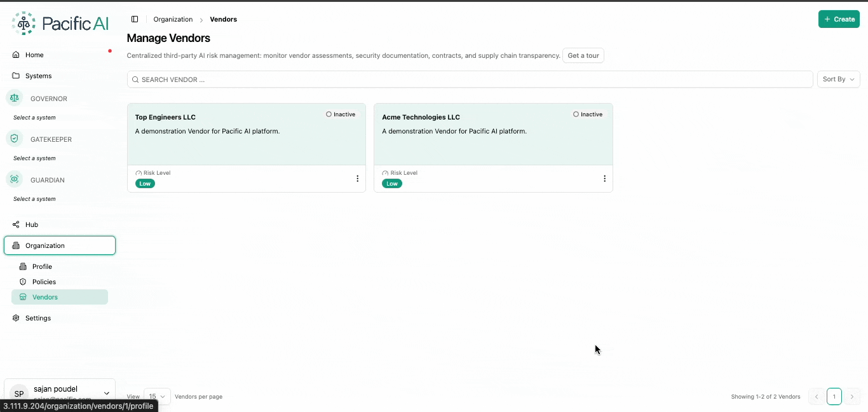Open Acme Technologies LLC vendor card
The image size is (868, 412).
(493, 148)
